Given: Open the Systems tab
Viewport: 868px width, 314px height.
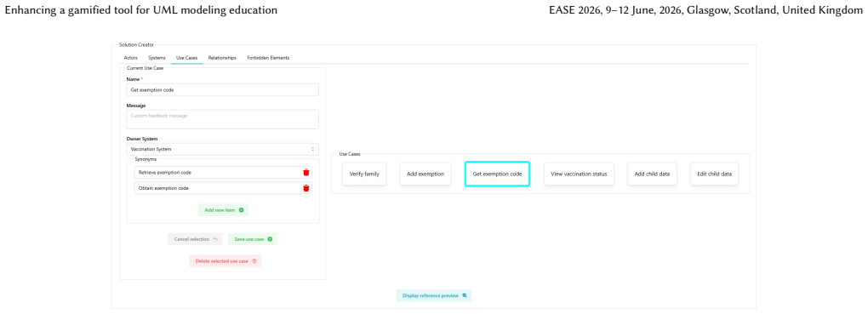Looking at the screenshot, I should [157, 58].
